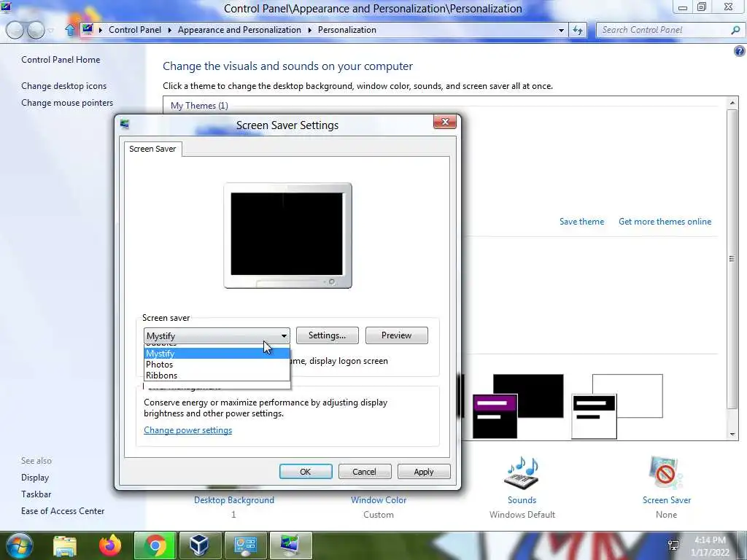Select Photos in the dropdown list
Viewport: 747px width, 560px height.
[217, 365]
